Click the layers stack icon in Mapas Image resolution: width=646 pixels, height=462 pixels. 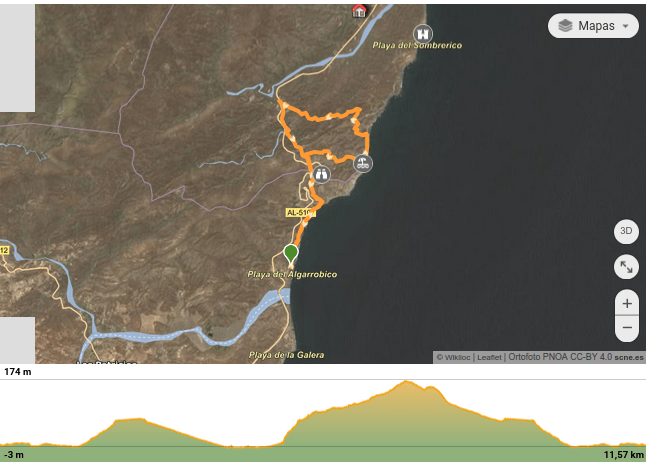pos(565,26)
